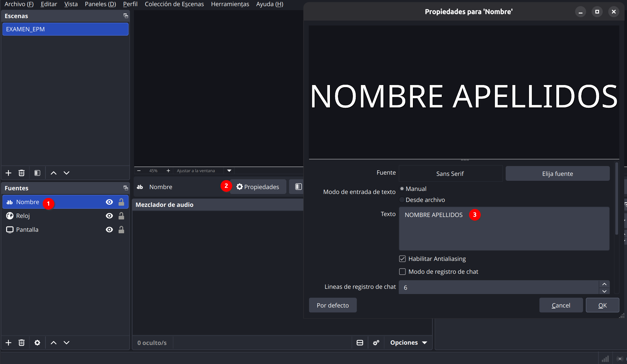
Task: Move scene up arrow in Escenas panel
Action: pos(53,173)
